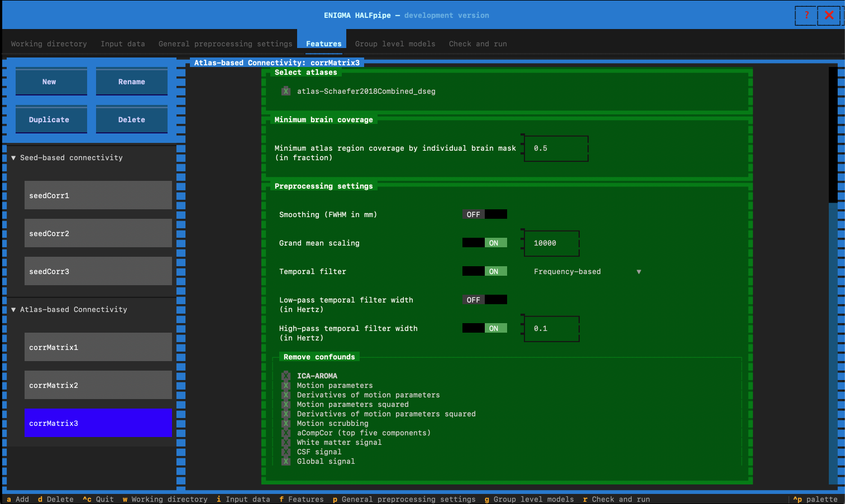Toggle the Temporal filter switch
The height and width of the screenshot is (504, 845).
[485, 271]
